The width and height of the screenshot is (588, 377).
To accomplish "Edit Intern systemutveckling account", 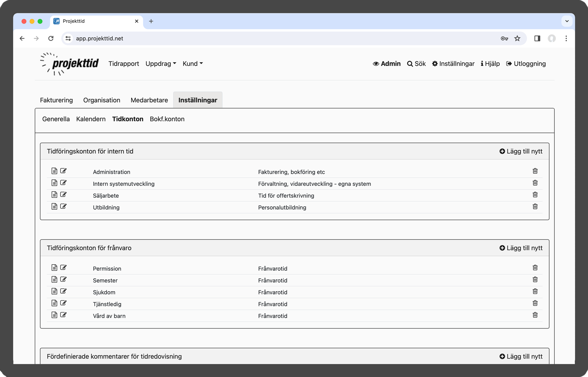I will [63, 183].
